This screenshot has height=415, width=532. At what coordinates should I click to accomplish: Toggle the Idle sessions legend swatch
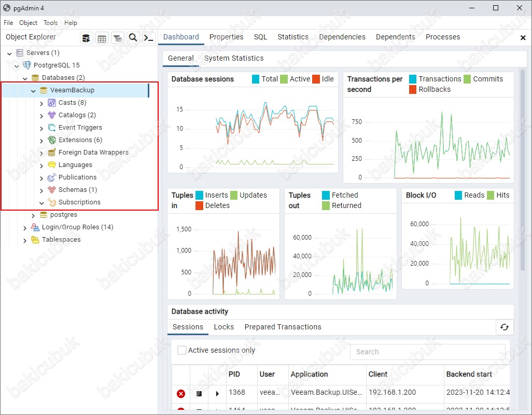pos(316,79)
